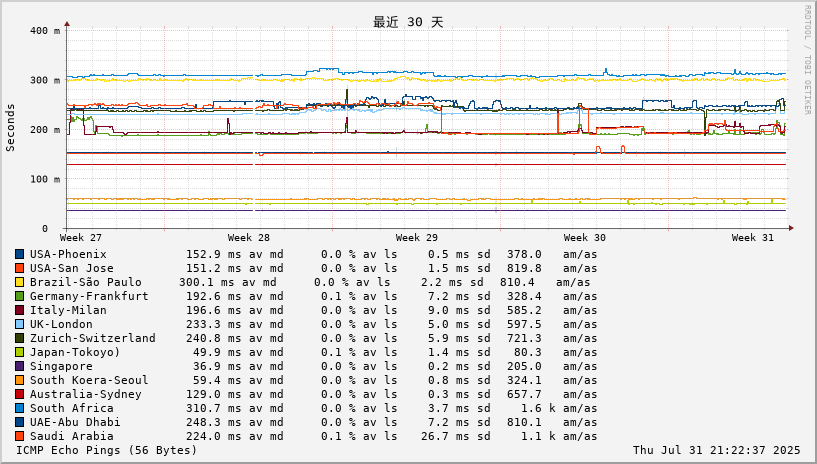
Task: Click the 80.3 am/as value
Action: pos(556,353)
